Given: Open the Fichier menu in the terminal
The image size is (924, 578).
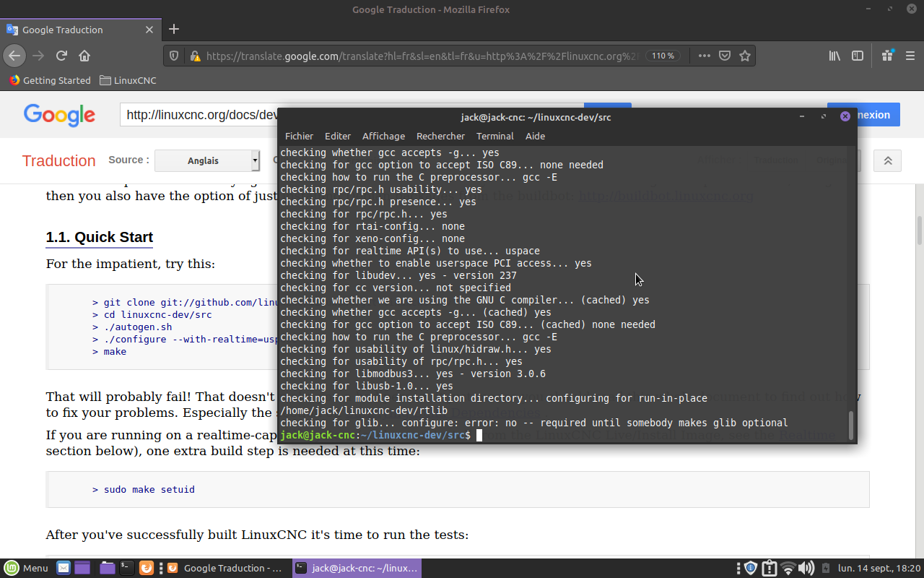Looking at the screenshot, I should [x=299, y=136].
